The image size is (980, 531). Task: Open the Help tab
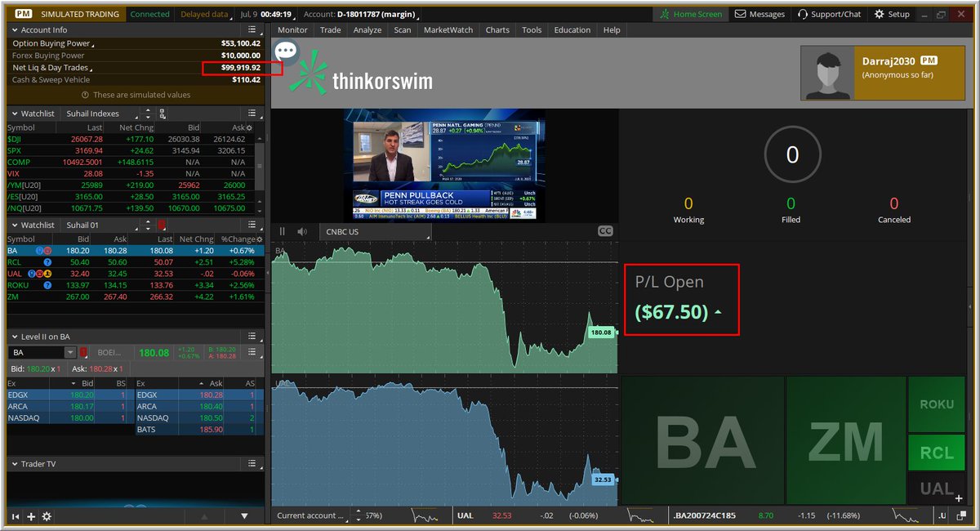pyautogui.click(x=612, y=30)
